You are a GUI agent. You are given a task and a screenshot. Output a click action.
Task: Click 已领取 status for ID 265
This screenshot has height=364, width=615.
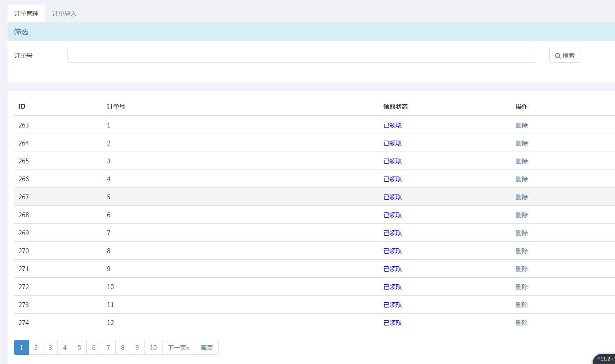click(392, 161)
